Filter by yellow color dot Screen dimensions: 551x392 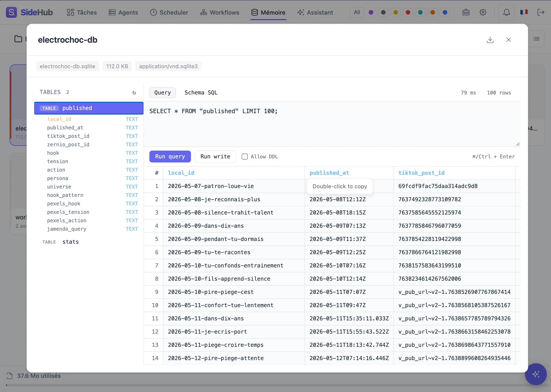395,12
